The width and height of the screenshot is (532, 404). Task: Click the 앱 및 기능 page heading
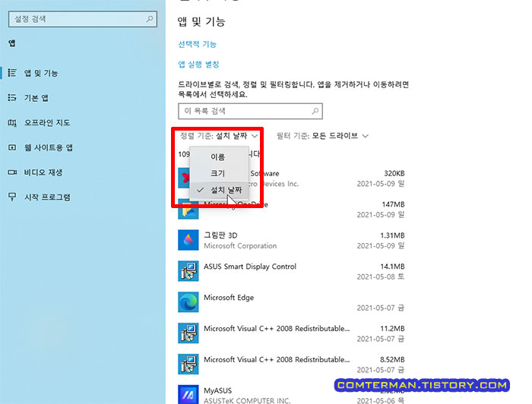(201, 22)
